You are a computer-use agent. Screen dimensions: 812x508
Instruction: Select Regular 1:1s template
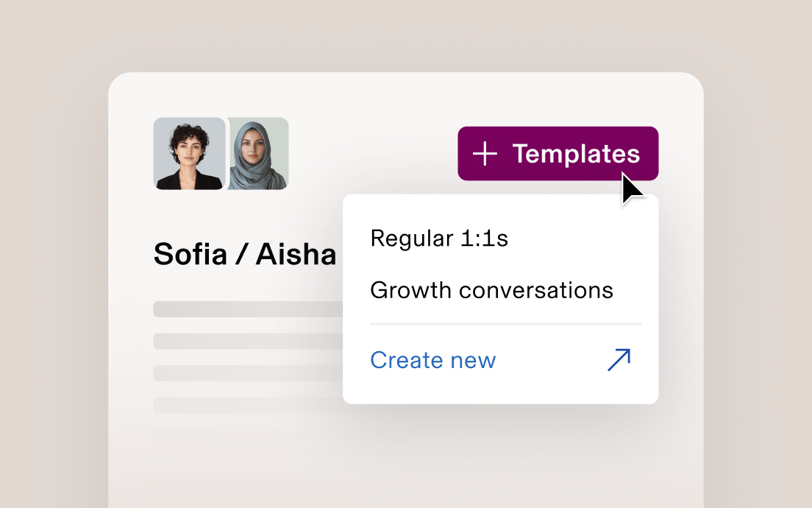tap(439, 238)
